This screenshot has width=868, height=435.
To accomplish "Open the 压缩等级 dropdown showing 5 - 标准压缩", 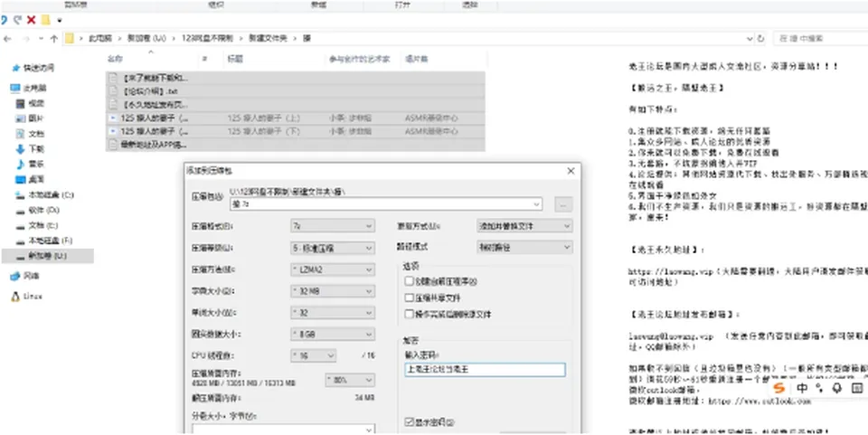I will coord(332,248).
